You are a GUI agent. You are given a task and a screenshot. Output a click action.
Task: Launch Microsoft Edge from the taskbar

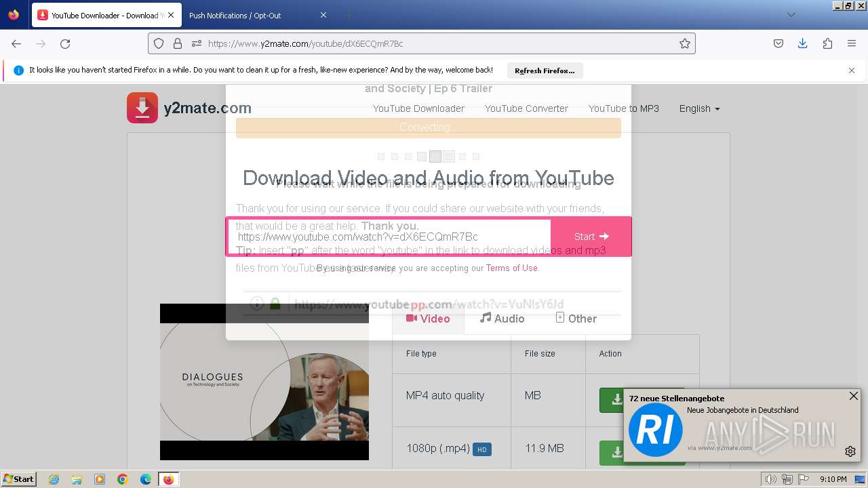click(x=146, y=479)
